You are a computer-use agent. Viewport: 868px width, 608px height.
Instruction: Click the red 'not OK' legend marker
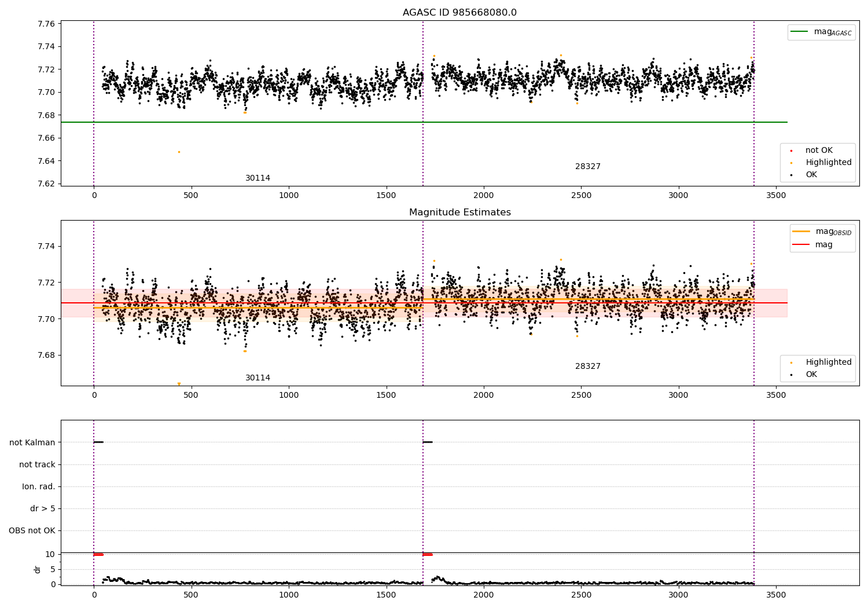pos(791,151)
